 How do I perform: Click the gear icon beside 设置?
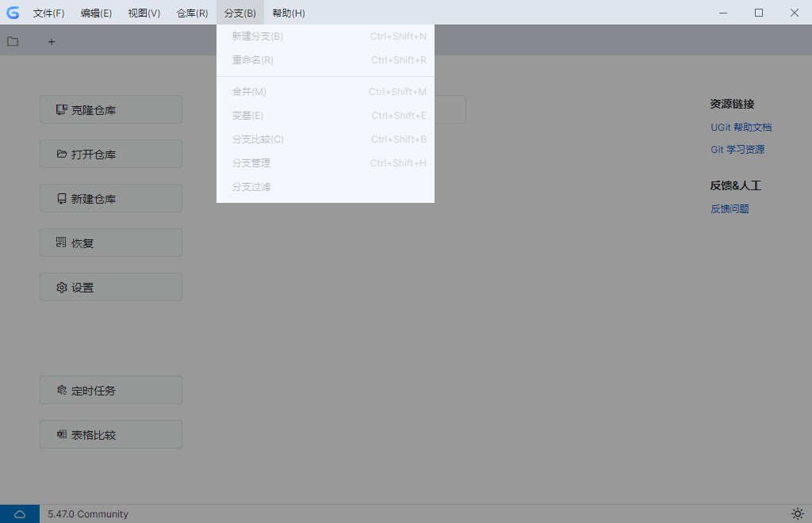coord(62,287)
